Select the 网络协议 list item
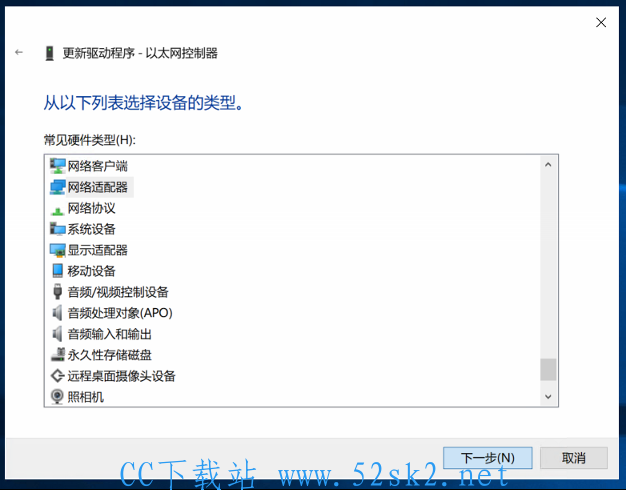Image resolution: width=626 pixels, height=490 pixels. (x=91, y=208)
